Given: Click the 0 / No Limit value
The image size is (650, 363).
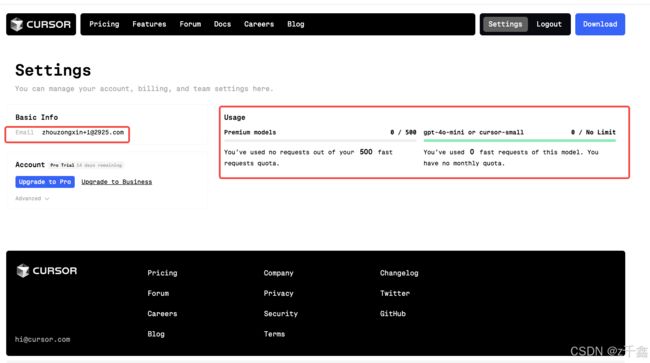Looking at the screenshot, I should pyautogui.click(x=593, y=132).
